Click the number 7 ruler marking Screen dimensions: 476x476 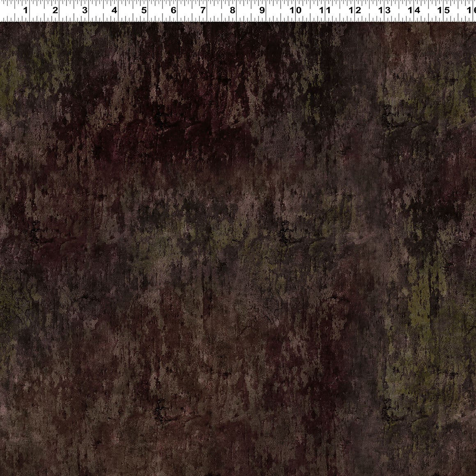tap(203, 10)
